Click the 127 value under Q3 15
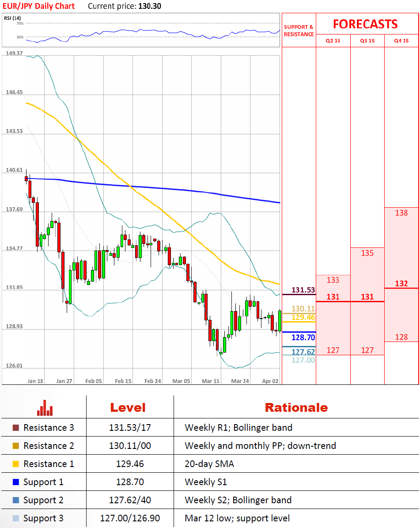420x528 pixels. point(367,350)
